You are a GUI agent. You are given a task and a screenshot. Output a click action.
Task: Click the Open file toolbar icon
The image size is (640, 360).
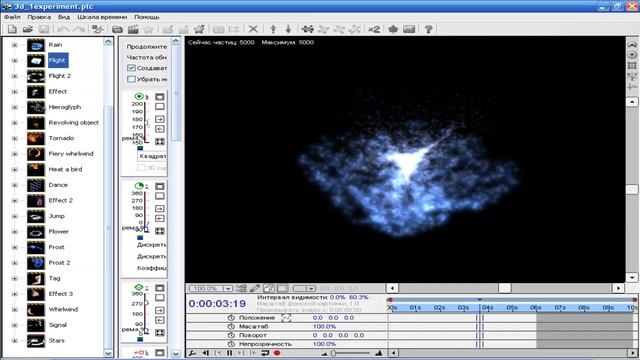pos(28,29)
